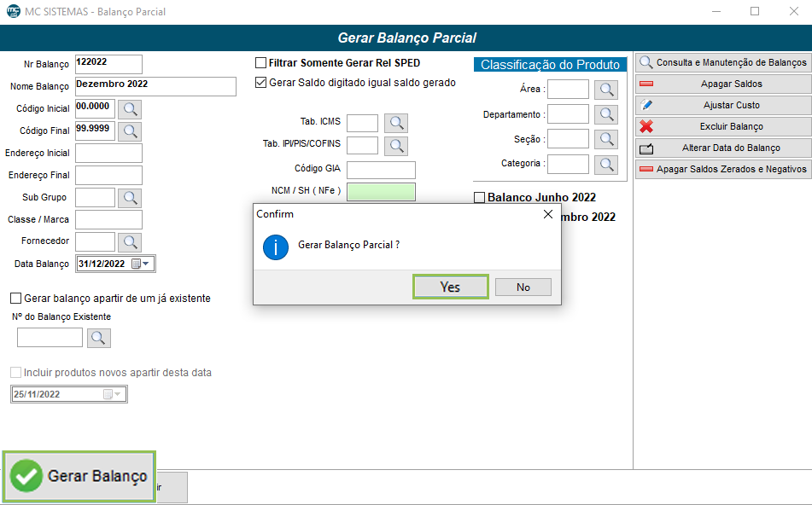Uncheck Gerar Saldo digitado igual saldo gerado

click(x=261, y=83)
